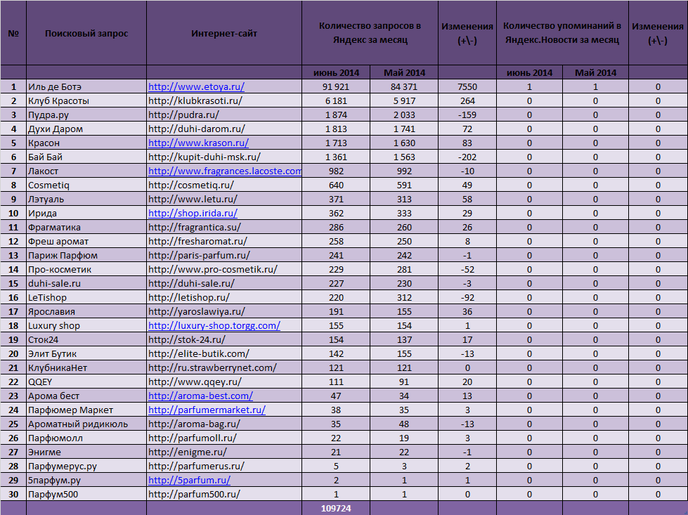688x515 pixels.
Task: Select value '1 563' for Бай Бай
Action: [x=404, y=157]
